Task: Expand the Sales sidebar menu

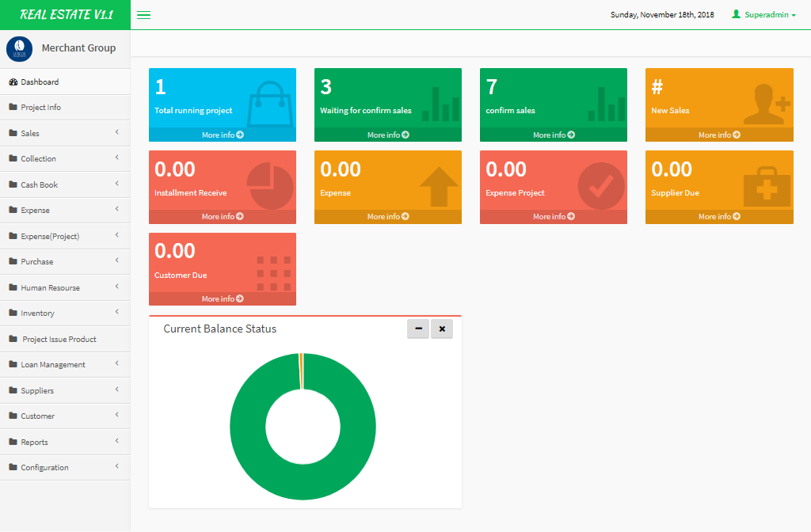Action: tap(65, 133)
